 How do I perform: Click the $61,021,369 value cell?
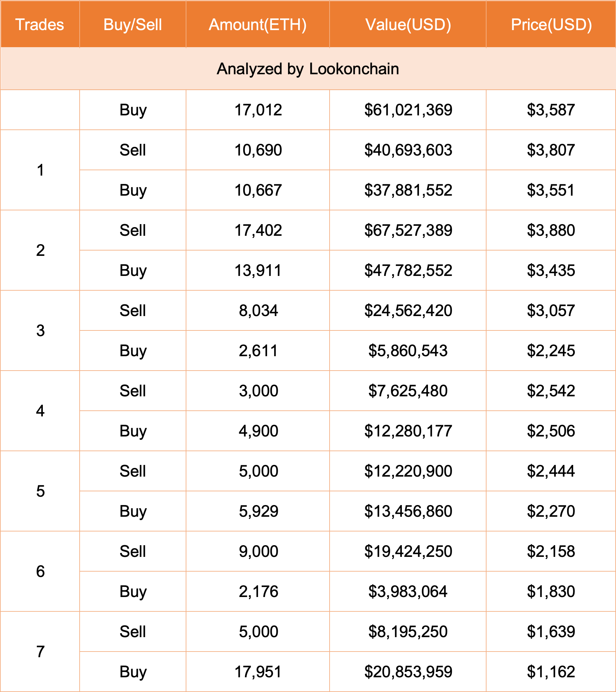[x=408, y=110]
